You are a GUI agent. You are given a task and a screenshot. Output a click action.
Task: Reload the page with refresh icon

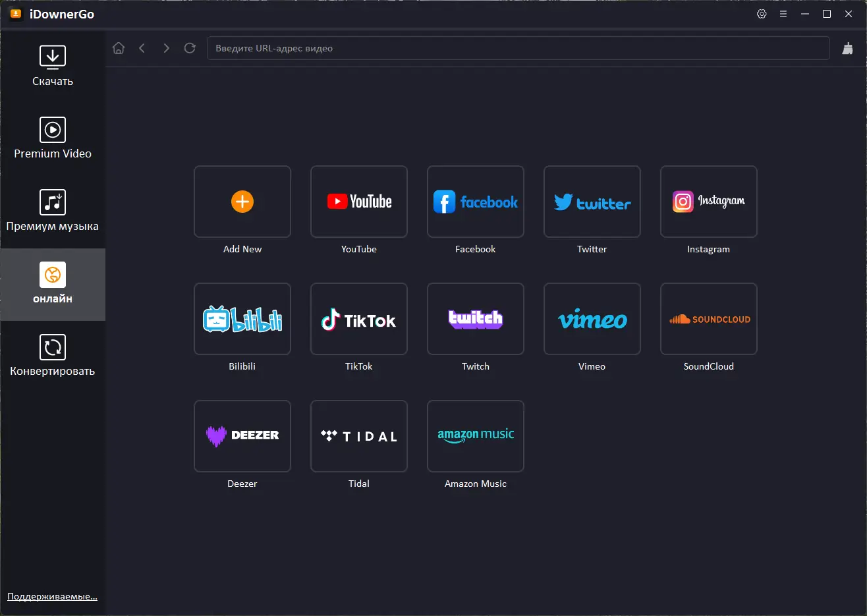190,48
